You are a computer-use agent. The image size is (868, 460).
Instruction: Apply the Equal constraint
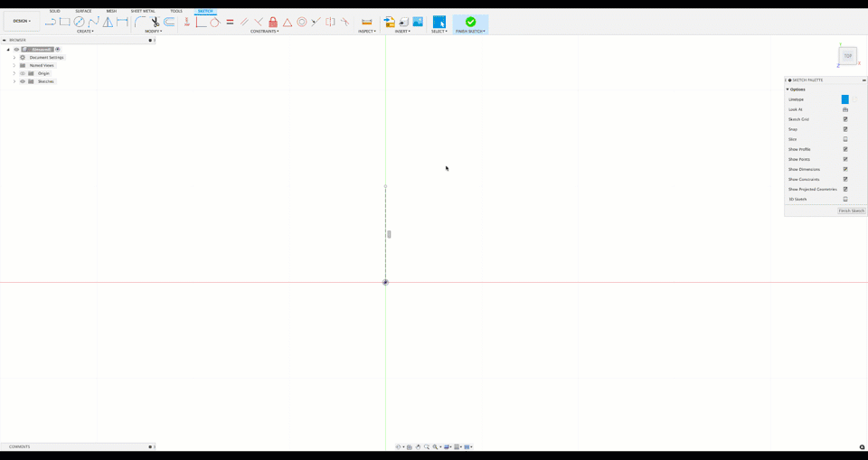[x=230, y=23]
